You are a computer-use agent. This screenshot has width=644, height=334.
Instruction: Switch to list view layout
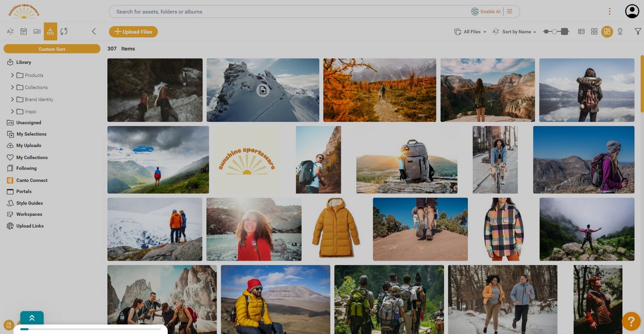coord(581,32)
